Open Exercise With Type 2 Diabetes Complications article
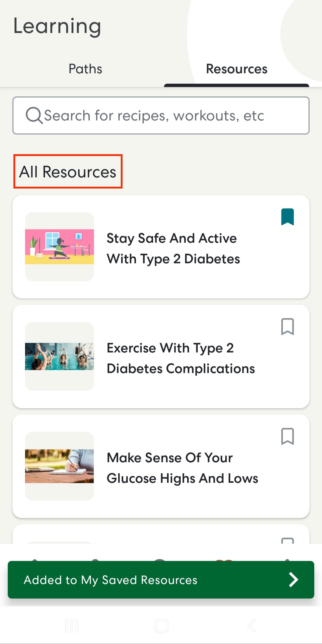 click(181, 358)
